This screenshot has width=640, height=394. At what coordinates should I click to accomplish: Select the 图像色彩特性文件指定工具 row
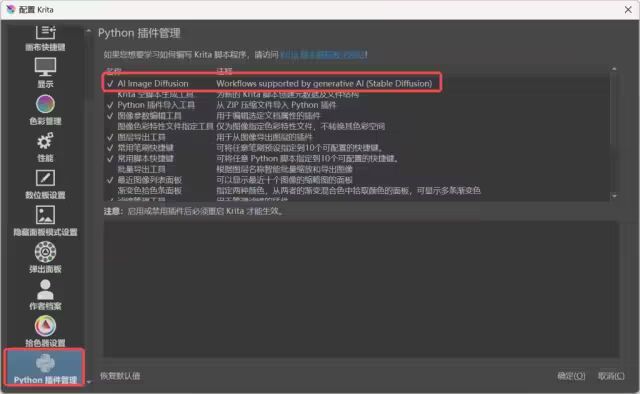pos(357,127)
